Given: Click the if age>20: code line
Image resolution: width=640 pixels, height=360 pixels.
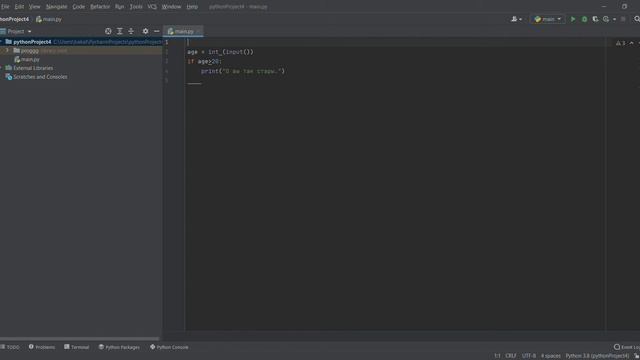Looking at the screenshot, I should [x=204, y=62].
